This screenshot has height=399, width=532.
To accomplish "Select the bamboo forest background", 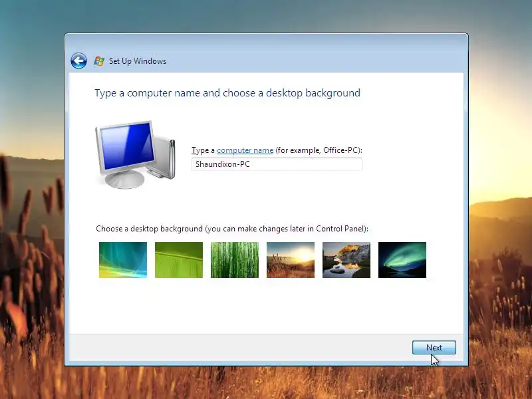I will 235,260.
